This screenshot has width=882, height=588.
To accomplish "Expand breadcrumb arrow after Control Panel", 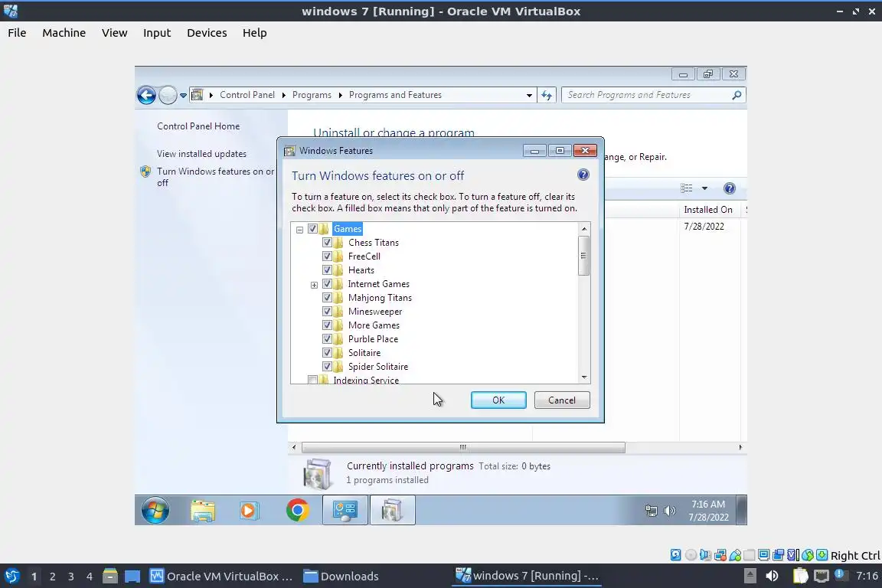I will coord(284,95).
